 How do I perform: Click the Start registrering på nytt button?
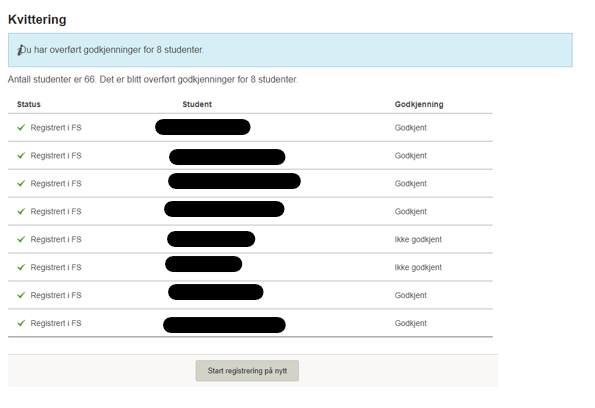(247, 370)
